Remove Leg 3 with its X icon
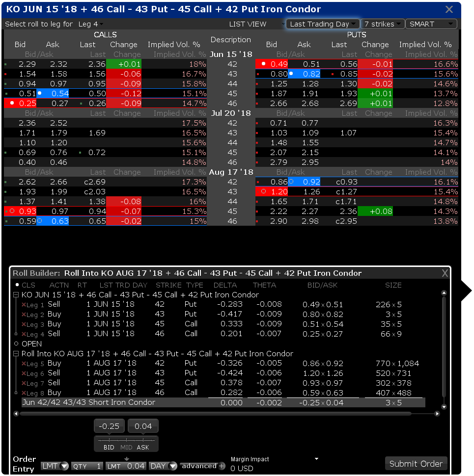This screenshot has height=476, width=474. tap(24, 324)
